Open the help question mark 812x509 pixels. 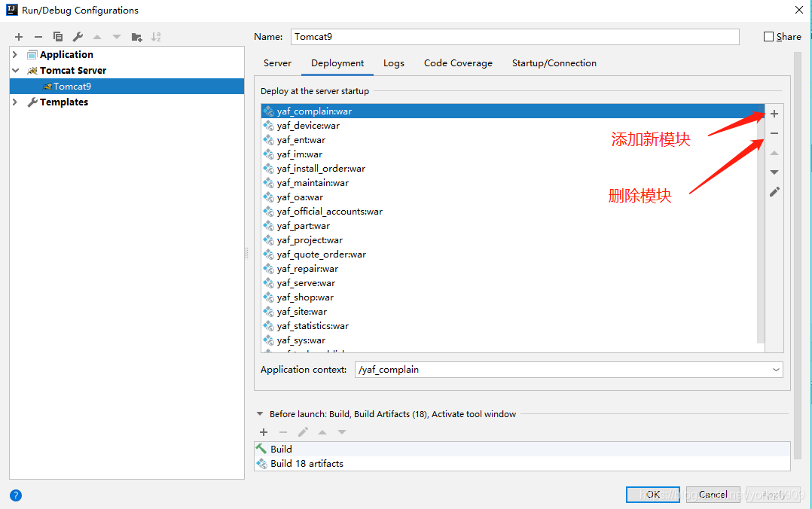[x=16, y=495]
